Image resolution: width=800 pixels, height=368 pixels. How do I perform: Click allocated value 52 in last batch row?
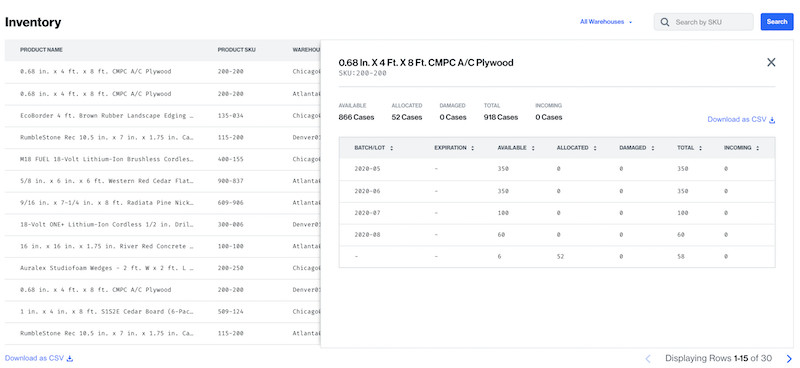coord(560,257)
